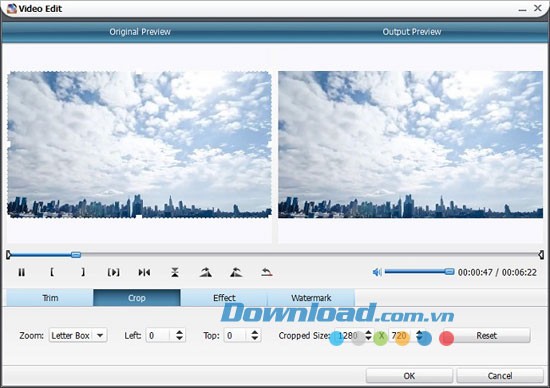Increase the Top crop value

255,332
